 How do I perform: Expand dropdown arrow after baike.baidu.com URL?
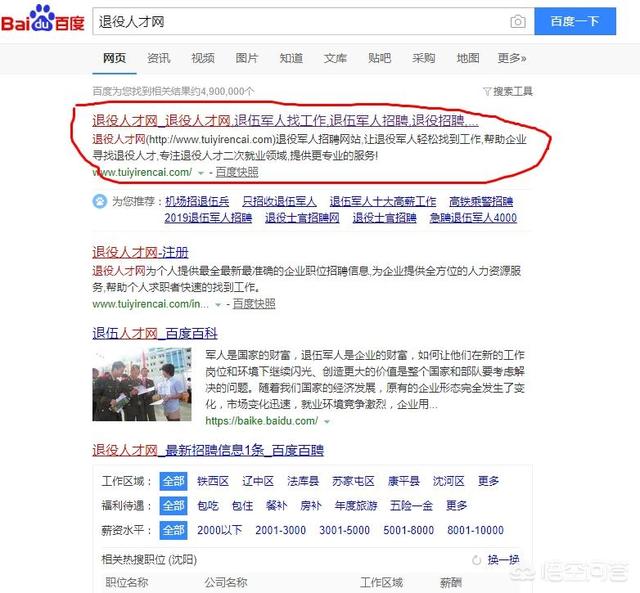pyautogui.click(x=327, y=422)
